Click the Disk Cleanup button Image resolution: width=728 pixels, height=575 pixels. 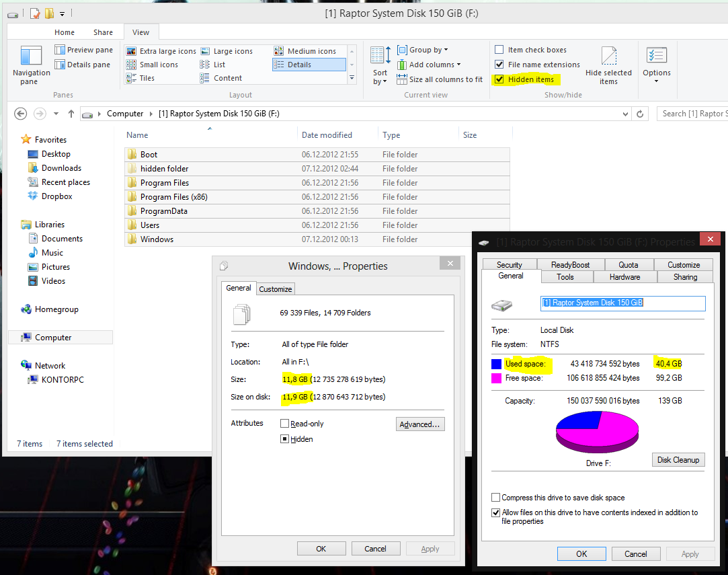(678, 460)
